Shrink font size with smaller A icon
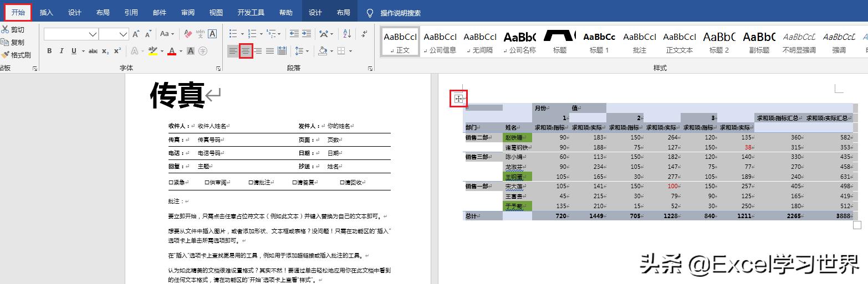868x284 pixels. [x=149, y=34]
